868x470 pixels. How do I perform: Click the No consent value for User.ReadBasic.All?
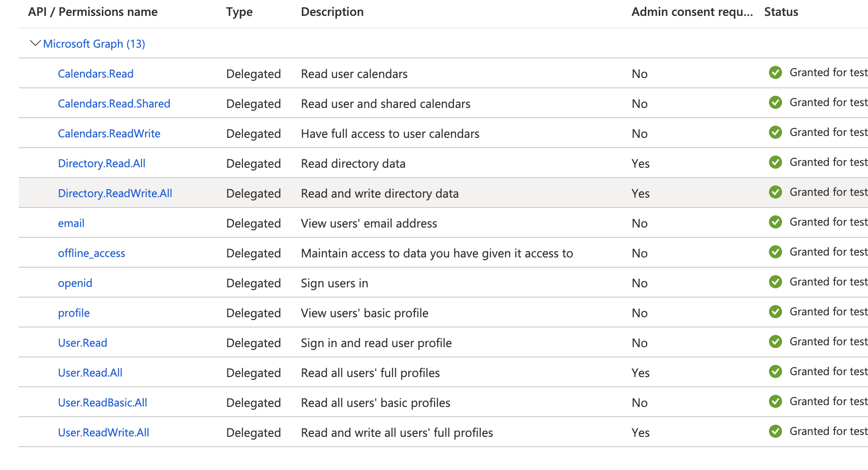tap(640, 403)
